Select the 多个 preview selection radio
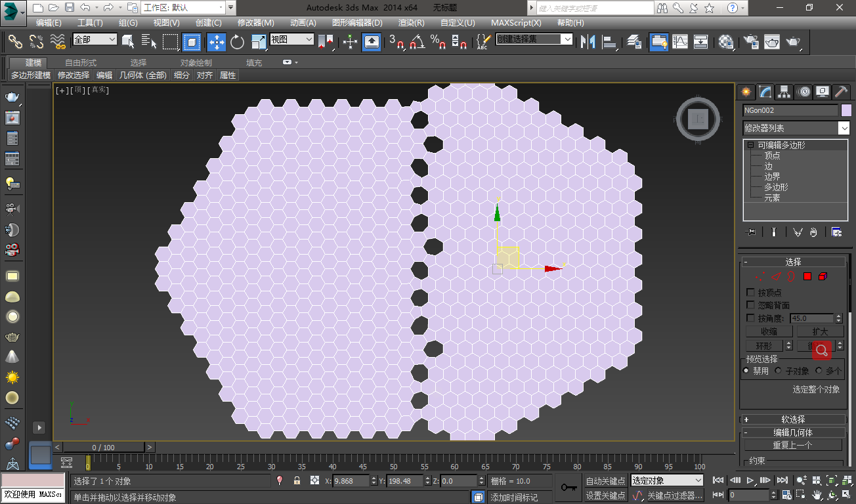Screen dimensions: 856x504 819,371
